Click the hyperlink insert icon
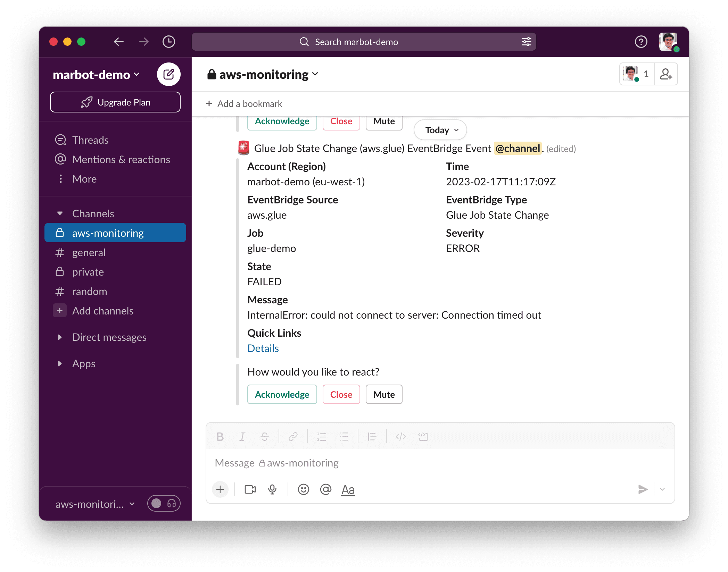This screenshot has width=728, height=572. [x=294, y=436]
